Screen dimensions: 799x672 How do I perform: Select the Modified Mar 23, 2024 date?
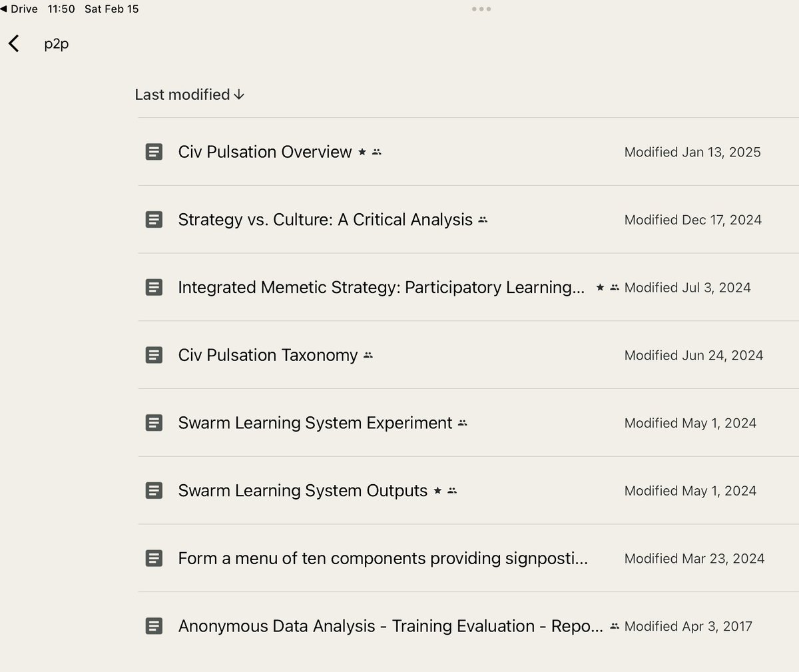(x=694, y=558)
